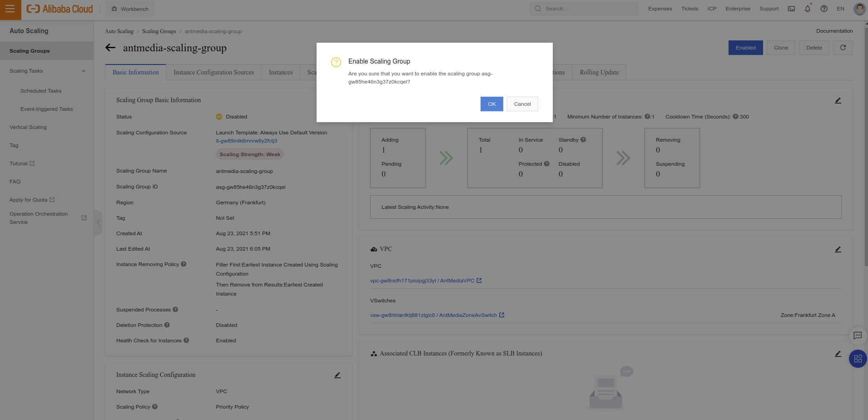Show help for Health Check for Instances
The height and width of the screenshot is (420, 868).
186,341
